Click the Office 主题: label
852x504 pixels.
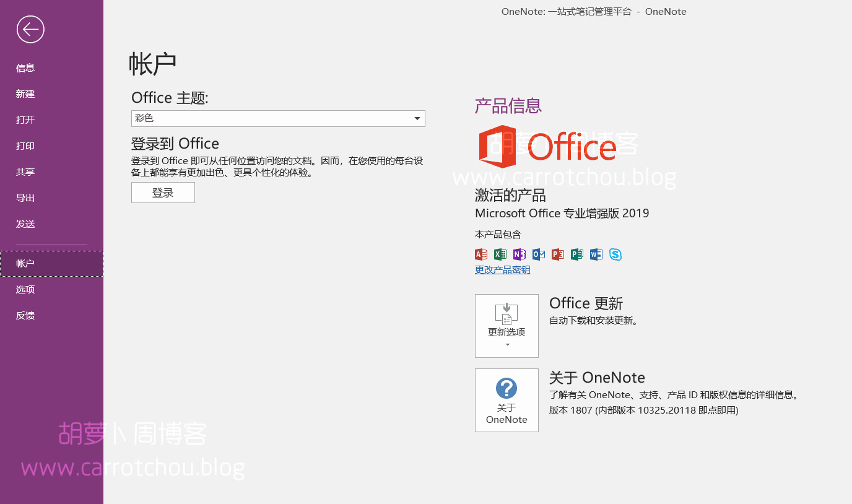click(x=170, y=98)
